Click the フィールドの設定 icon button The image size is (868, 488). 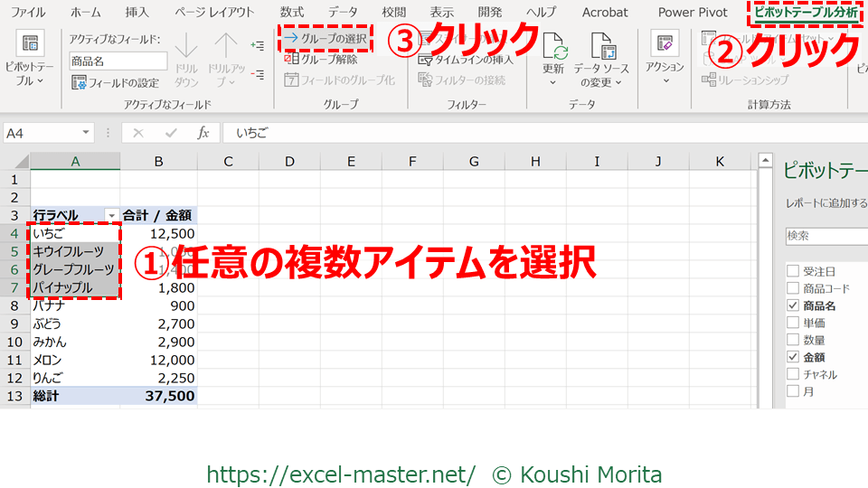[x=79, y=83]
